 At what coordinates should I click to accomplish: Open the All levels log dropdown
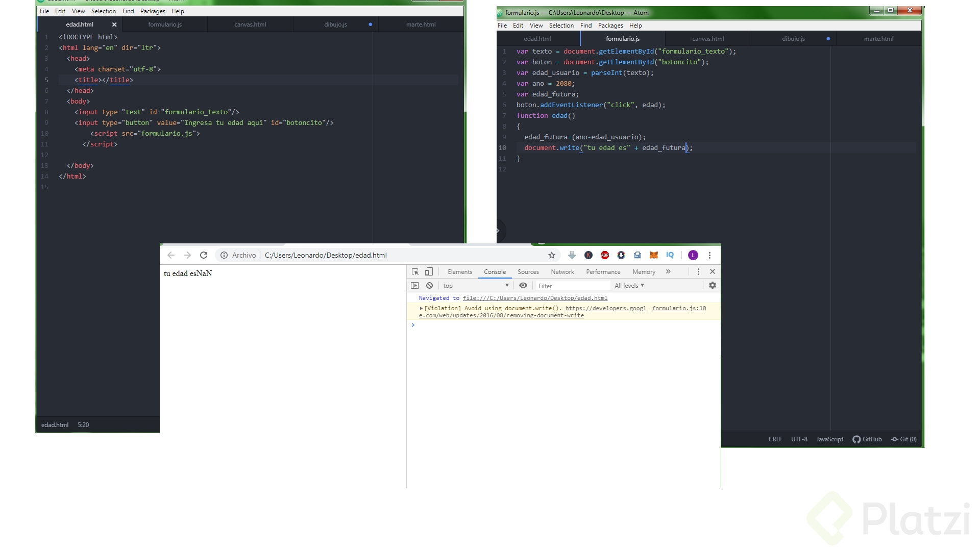[629, 286]
